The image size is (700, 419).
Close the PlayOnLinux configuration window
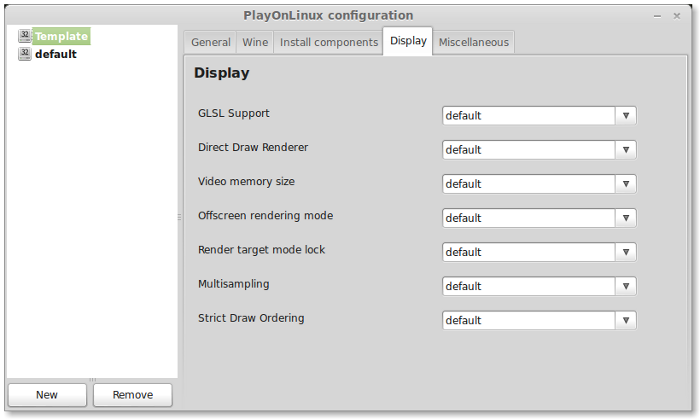677,16
